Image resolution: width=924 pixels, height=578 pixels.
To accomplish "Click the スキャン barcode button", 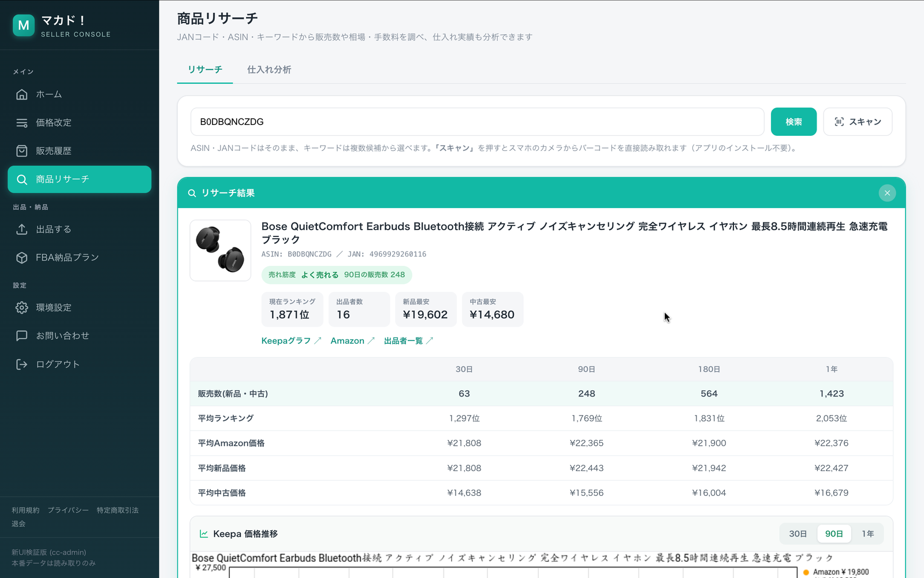I will [858, 122].
